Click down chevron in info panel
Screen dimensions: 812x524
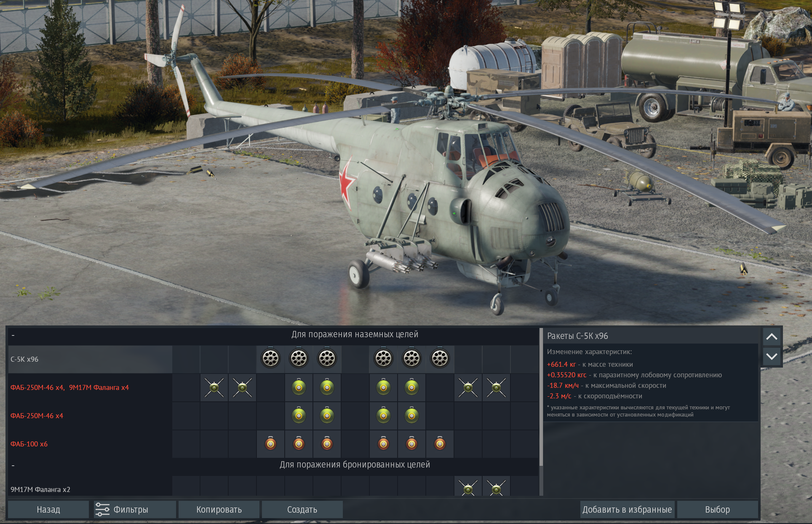[x=772, y=356]
